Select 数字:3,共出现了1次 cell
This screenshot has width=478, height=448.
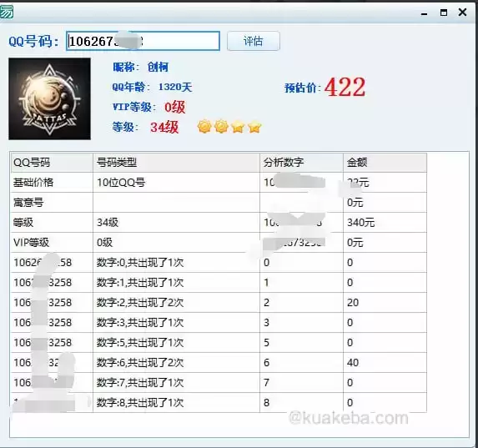click(176, 323)
